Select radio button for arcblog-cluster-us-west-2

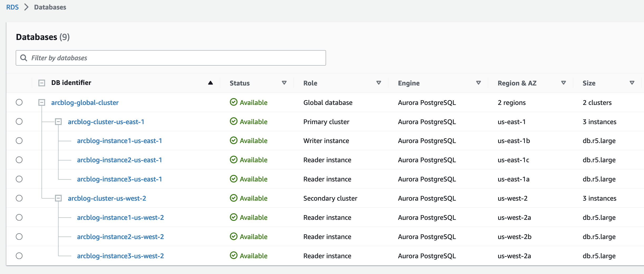19,198
